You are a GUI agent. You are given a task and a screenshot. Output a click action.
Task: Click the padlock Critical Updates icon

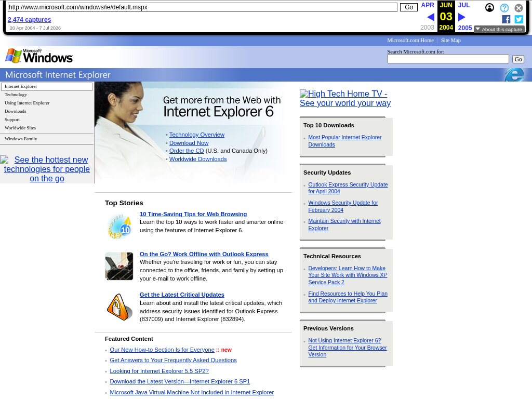[x=119, y=307]
